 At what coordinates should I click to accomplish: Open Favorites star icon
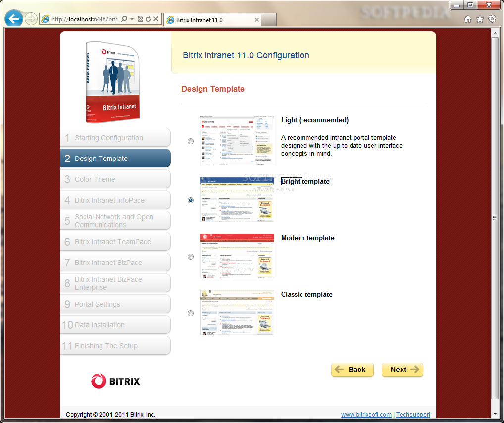pos(480,19)
